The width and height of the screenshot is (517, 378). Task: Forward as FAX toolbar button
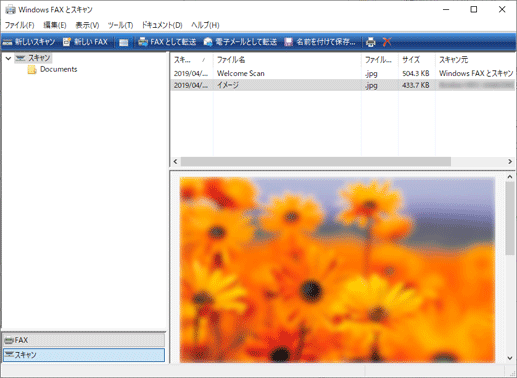pyautogui.click(x=167, y=42)
